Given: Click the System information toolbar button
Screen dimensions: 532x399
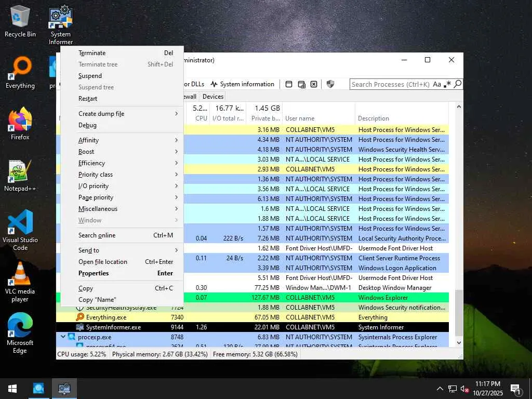Looking at the screenshot, I should [242, 84].
